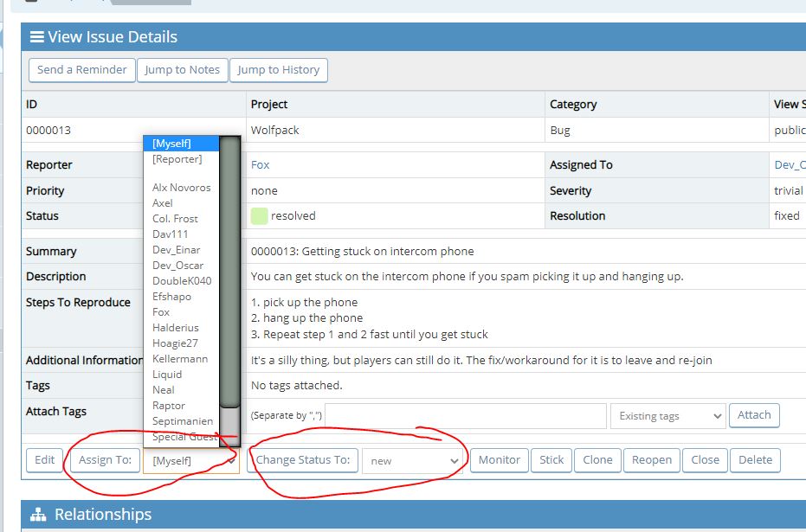
Task: Click the Jump to History button
Action: click(x=278, y=70)
